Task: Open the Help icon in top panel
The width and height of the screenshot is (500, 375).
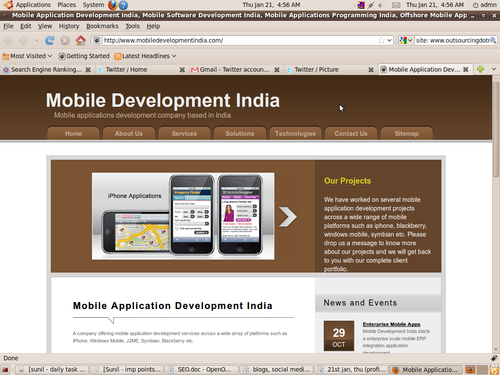Action: pyautogui.click(x=123, y=5)
